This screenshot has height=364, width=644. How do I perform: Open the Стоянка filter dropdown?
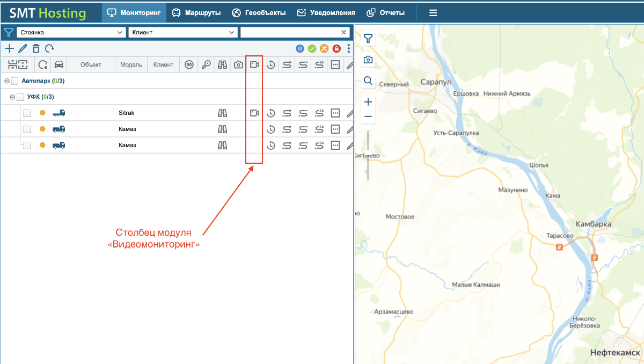point(71,32)
